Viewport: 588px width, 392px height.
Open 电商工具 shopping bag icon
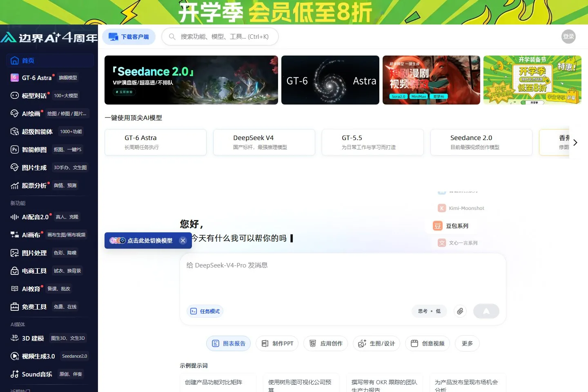pos(15,271)
